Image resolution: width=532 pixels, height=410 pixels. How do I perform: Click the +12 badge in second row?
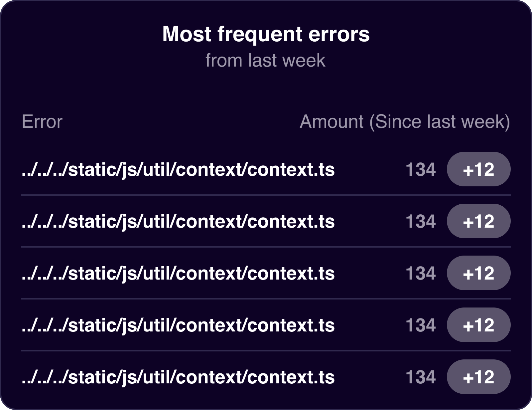(478, 221)
